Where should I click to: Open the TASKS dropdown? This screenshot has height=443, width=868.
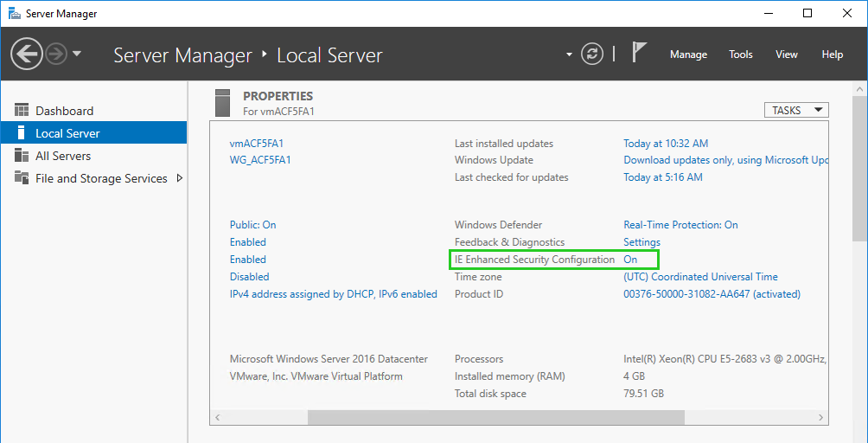coord(796,110)
